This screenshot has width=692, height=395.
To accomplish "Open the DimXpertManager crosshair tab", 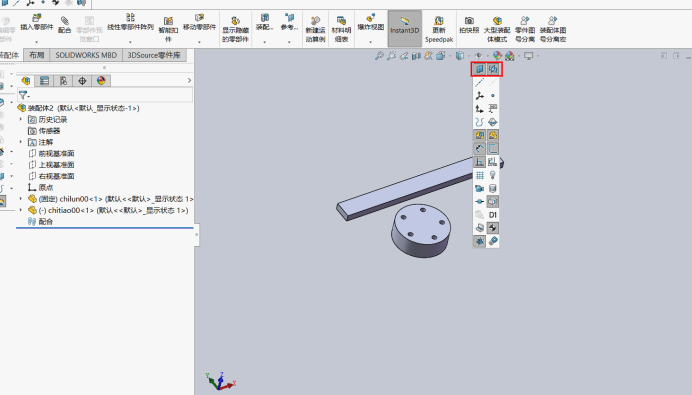I will (82, 80).
